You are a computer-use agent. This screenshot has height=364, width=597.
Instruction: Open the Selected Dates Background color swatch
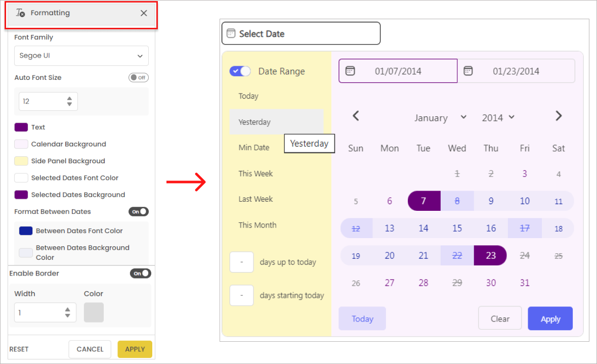(21, 195)
